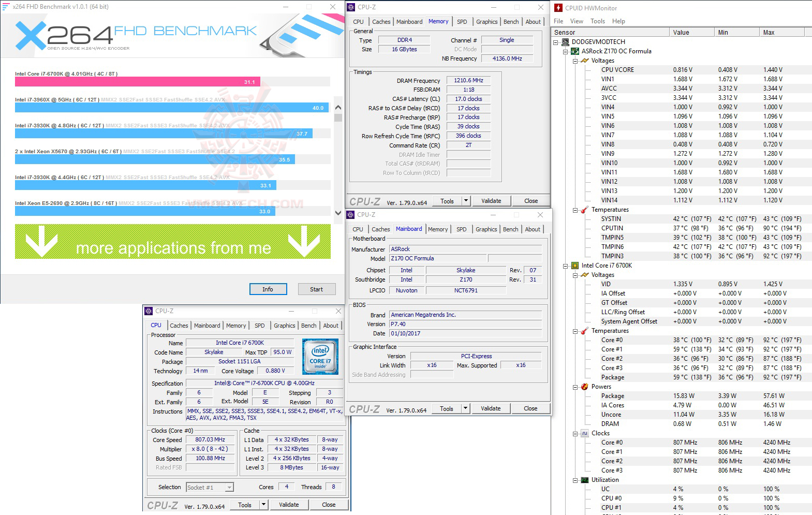Viewport: 812px width, 515px height.
Task: Switch to SPD tab in CPU-Z Memory window
Action: click(x=462, y=22)
